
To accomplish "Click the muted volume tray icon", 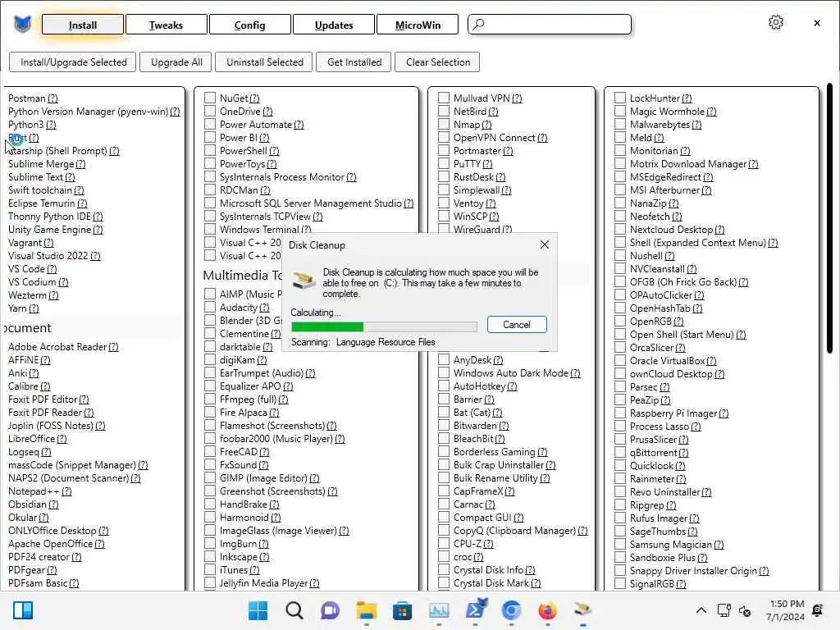I will 745,610.
